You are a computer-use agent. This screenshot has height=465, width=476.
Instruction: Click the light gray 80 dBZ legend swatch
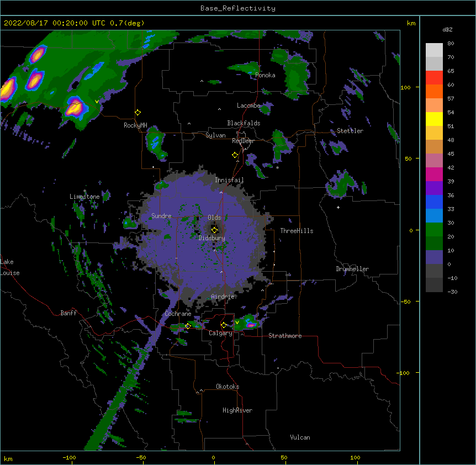tap(434, 50)
